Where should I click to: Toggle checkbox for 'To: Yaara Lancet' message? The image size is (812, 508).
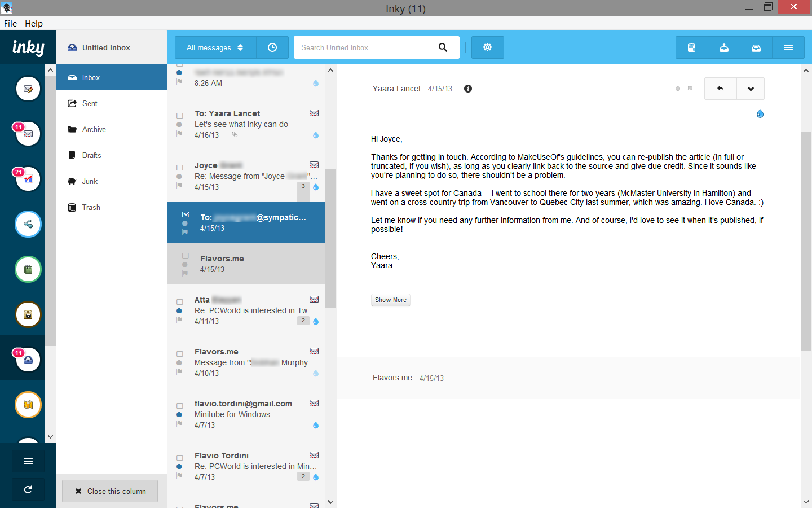pos(180,116)
